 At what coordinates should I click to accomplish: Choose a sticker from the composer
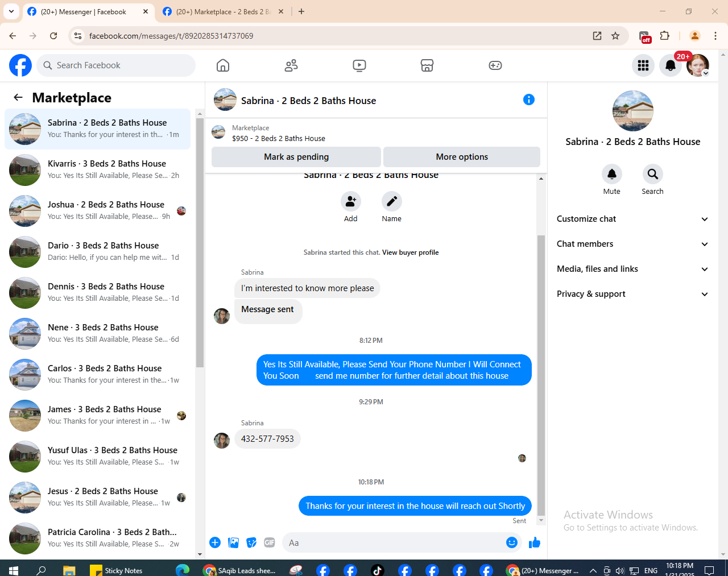pos(251,542)
